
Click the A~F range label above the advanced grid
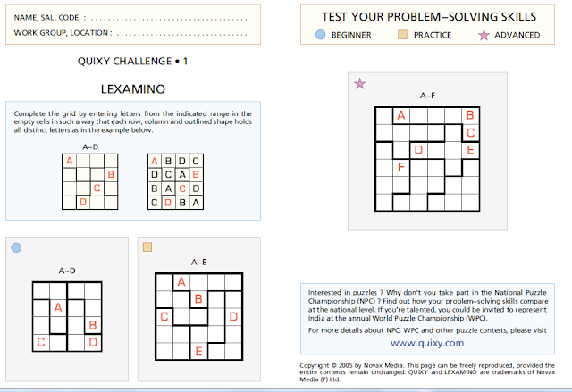427,95
